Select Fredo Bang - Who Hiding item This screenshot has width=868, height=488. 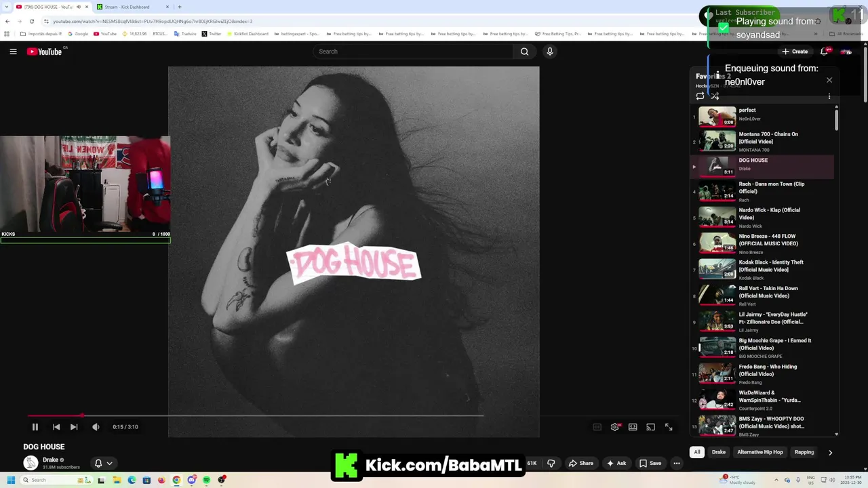click(762, 374)
